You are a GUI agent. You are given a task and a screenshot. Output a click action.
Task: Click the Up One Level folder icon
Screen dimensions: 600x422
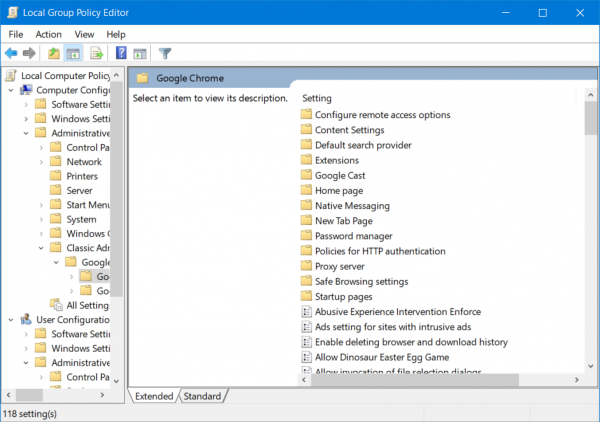[x=54, y=53]
